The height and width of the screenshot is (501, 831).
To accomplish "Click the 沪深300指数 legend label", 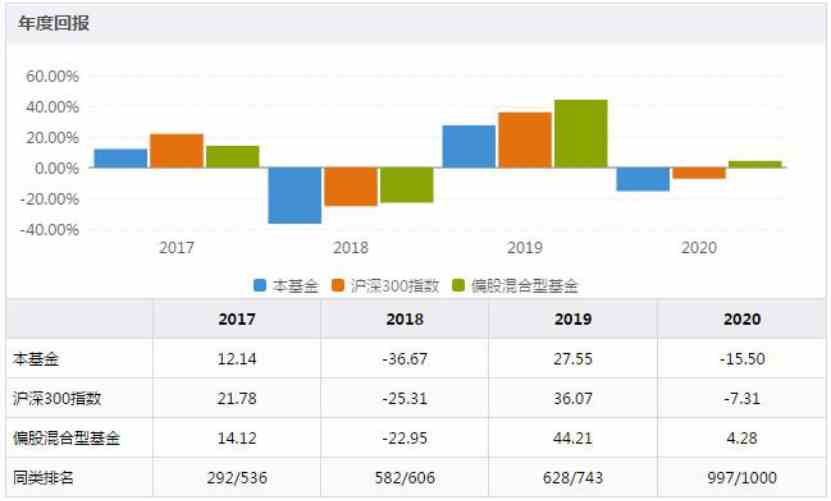I will pyautogui.click(x=395, y=286).
